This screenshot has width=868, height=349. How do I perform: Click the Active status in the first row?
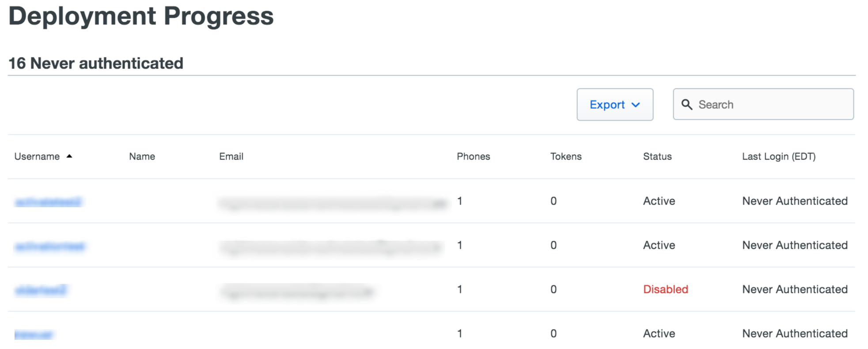659,201
